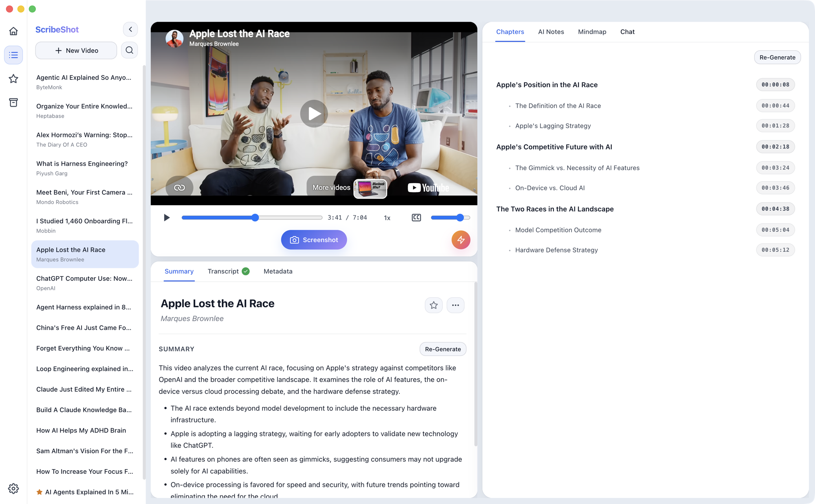This screenshot has height=504, width=815.
Task: Toggle closed captions CC icon
Action: pyautogui.click(x=416, y=218)
